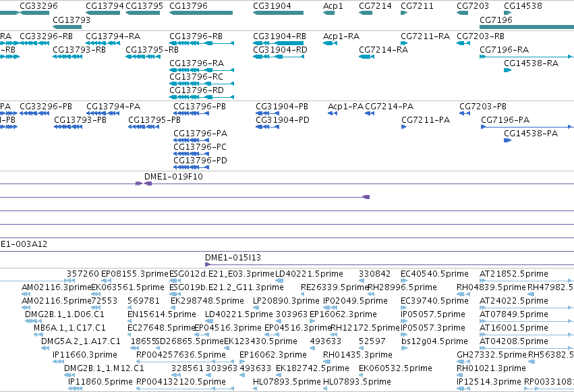Click EST RE26339.5prime
Image resolution: width=574 pixels, height=392 pixels.
pyautogui.click(x=304, y=294)
